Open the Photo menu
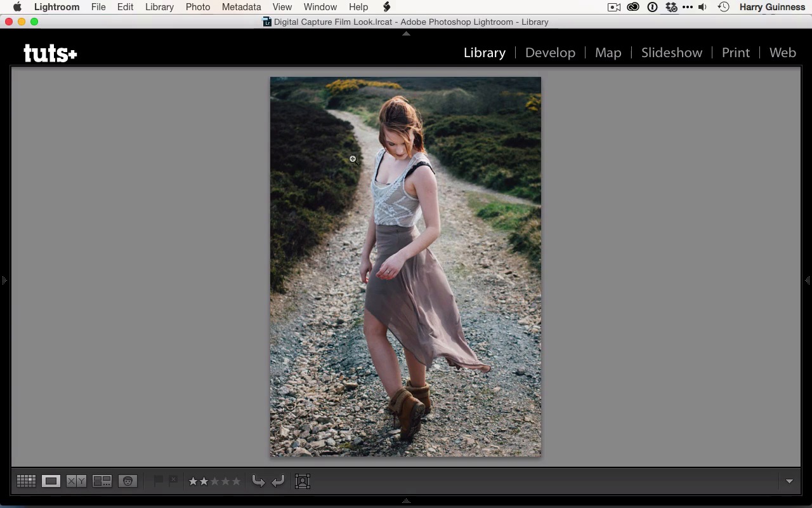 point(198,7)
